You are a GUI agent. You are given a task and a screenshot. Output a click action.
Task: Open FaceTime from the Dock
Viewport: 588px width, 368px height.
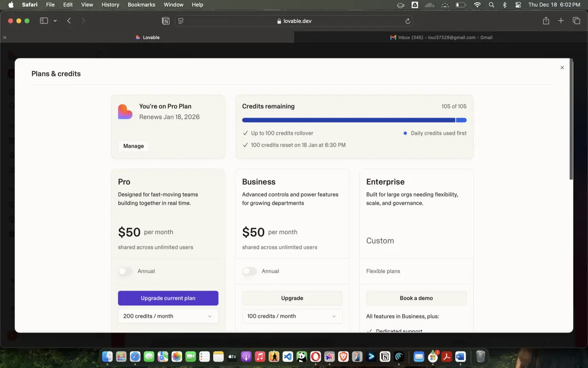[x=191, y=356]
